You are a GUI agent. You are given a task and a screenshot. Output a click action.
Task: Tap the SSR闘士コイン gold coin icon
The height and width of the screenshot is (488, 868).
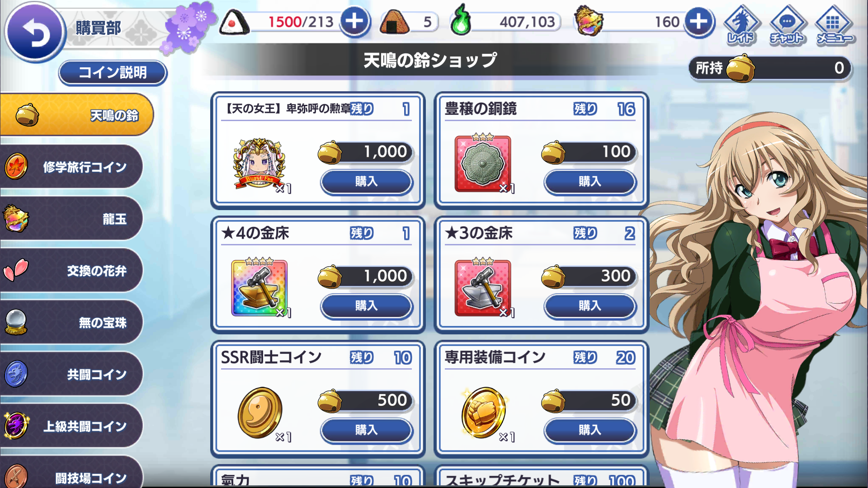(x=260, y=413)
